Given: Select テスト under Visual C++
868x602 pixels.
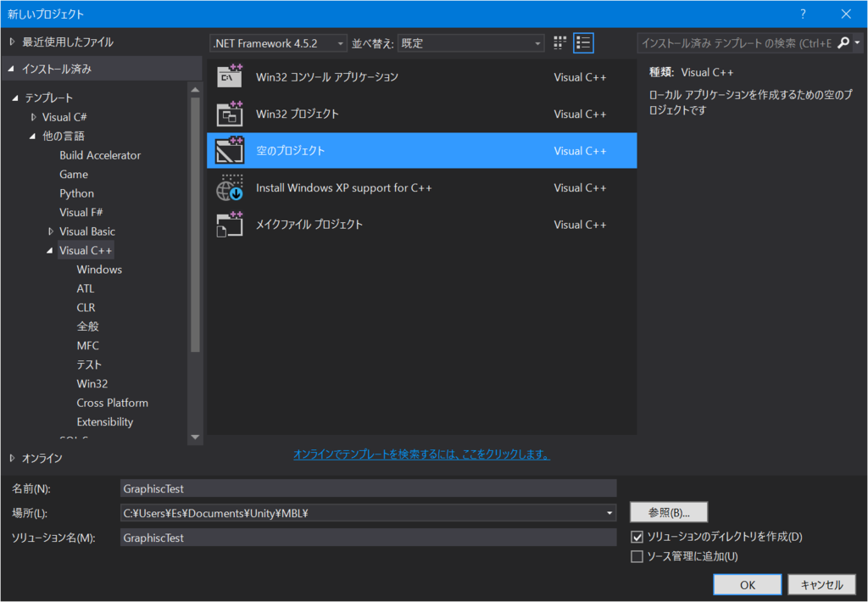Looking at the screenshot, I should 89,365.
